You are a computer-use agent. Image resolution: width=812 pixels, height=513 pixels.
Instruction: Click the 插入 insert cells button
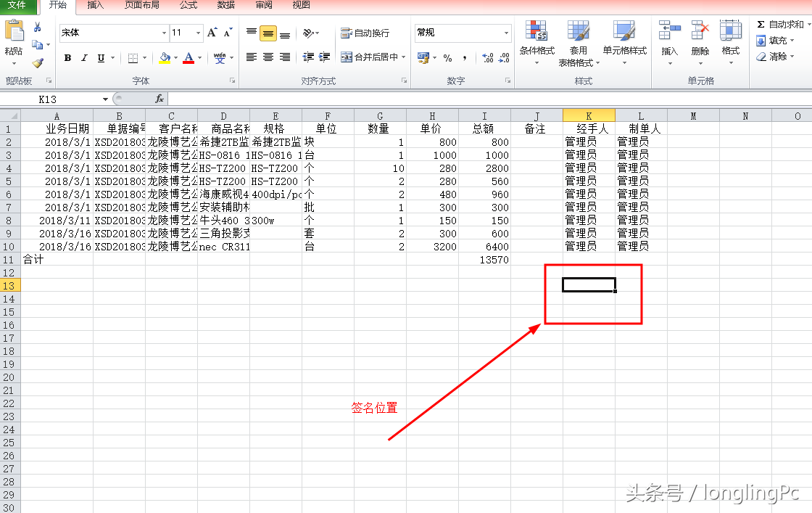click(670, 43)
